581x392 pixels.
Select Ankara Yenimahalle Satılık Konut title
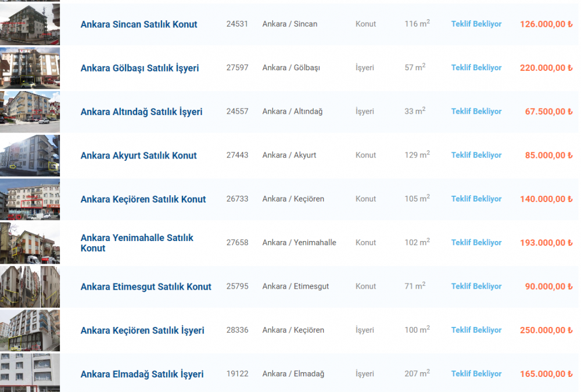[x=137, y=243]
